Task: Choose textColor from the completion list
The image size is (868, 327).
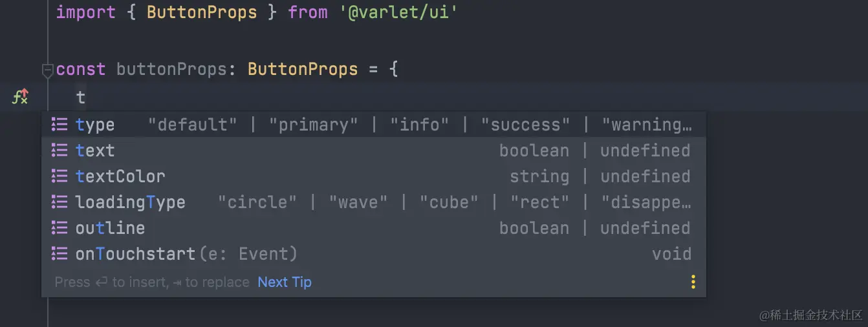Action: 374,176
